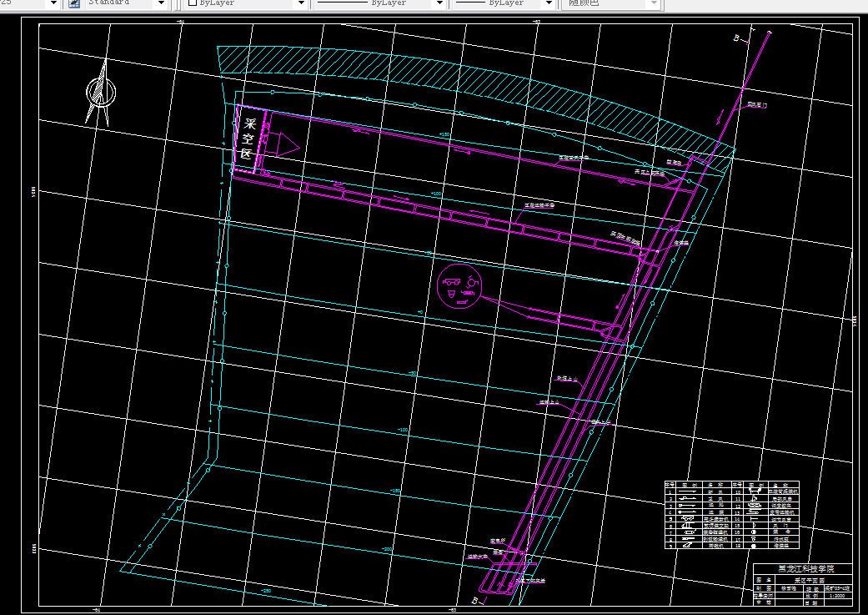868x615 pixels.
Task: Click the white ByLayer color swatch
Action: 193,3
